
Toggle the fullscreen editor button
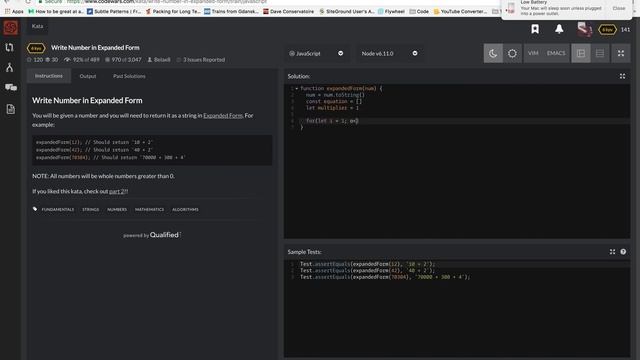coord(621,53)
